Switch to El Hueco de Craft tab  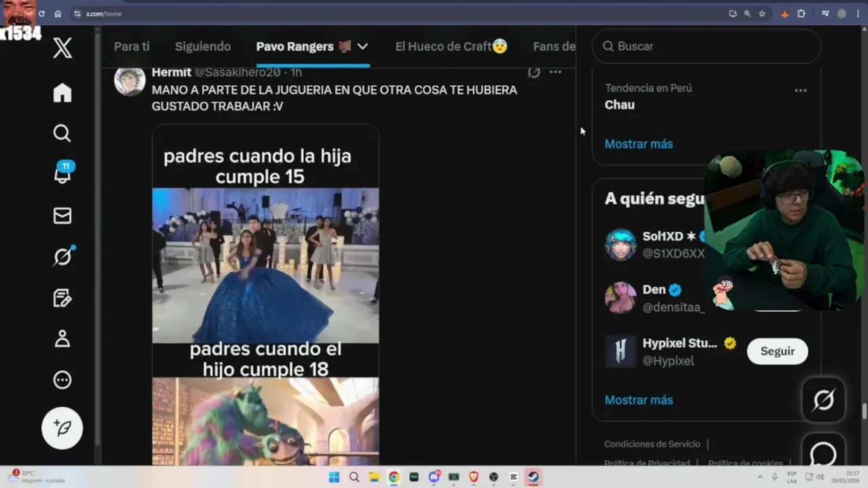point(451,46)
